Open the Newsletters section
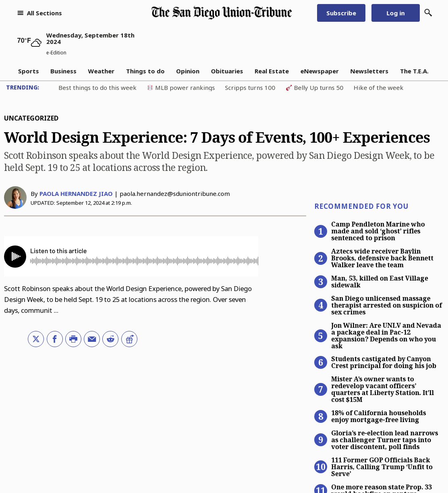 (x=369, y=71)
